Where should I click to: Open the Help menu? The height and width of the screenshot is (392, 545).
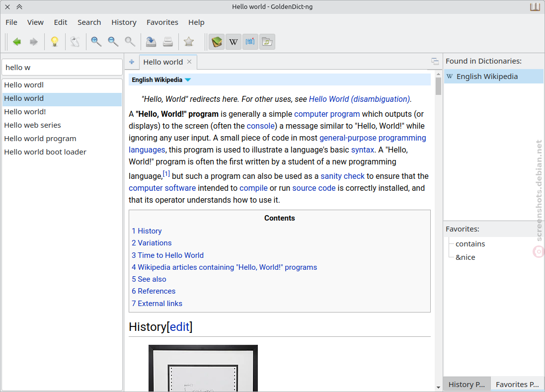coord(196,22)
